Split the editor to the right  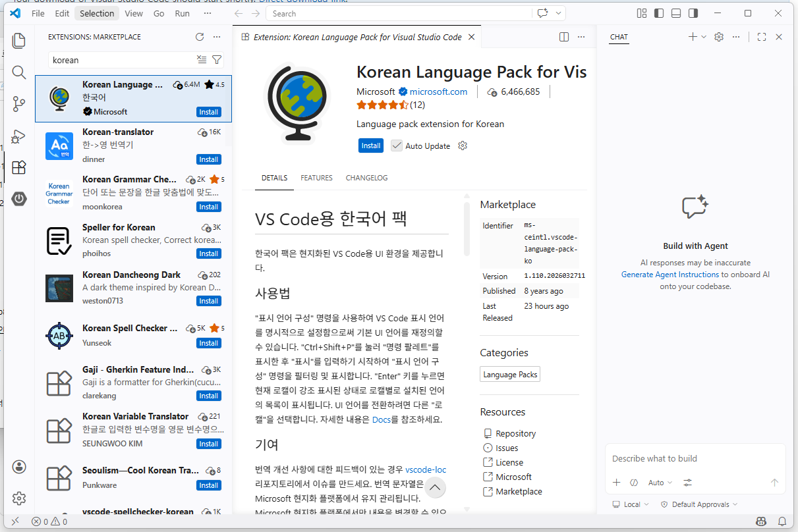[x=564, y=37]
